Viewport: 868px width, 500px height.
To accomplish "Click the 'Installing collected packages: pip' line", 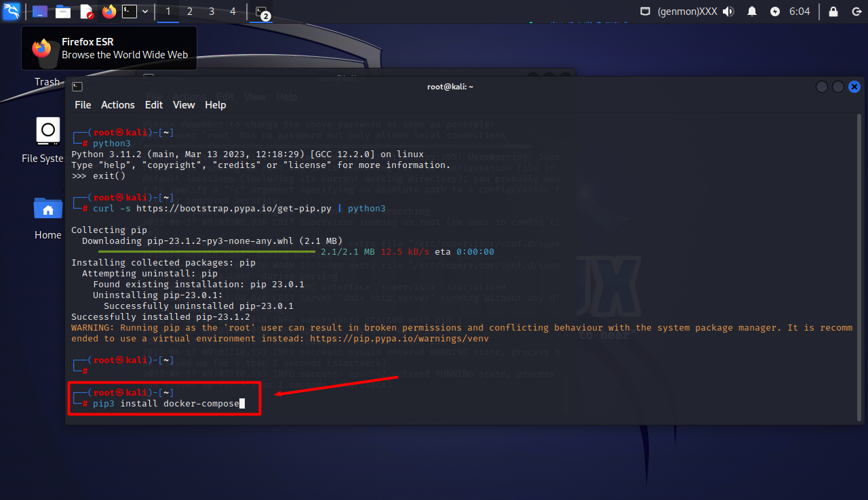I will 163,263.
